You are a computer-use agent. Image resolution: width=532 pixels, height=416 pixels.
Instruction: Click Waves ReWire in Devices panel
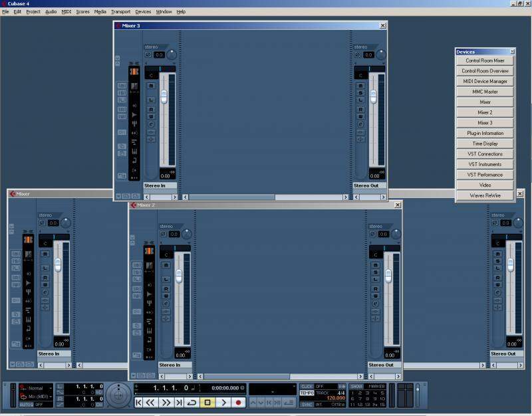485,195
